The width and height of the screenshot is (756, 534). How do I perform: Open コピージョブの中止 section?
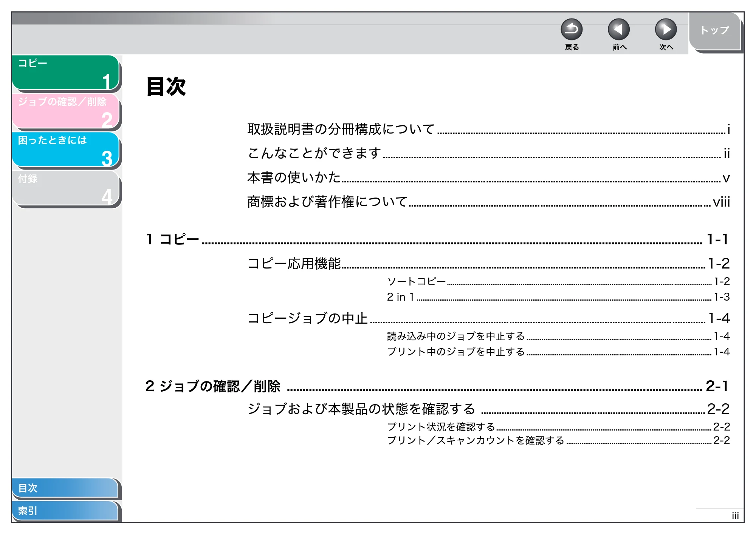point(488,318)
